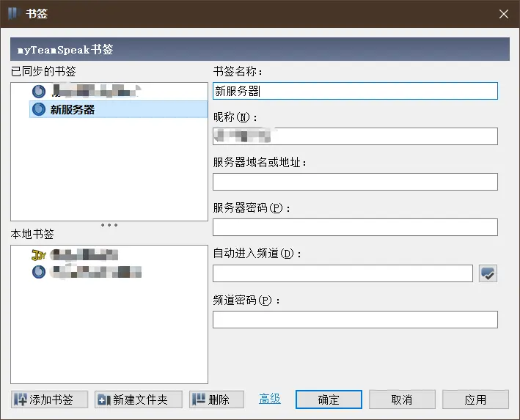The image size is (520, 420).
Task: Click the 添加书签 button
Action: pyautogui.click(x=49, y=399)
